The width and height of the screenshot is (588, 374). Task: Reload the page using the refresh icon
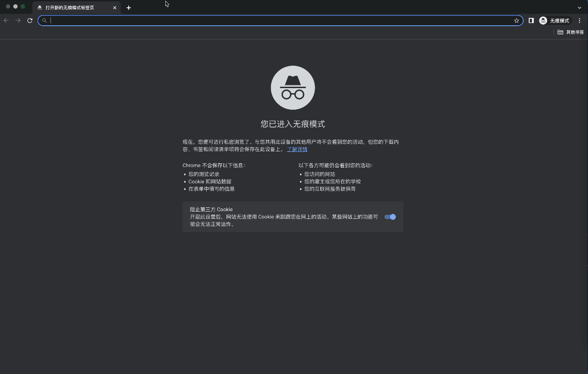(x=29, y=20)
